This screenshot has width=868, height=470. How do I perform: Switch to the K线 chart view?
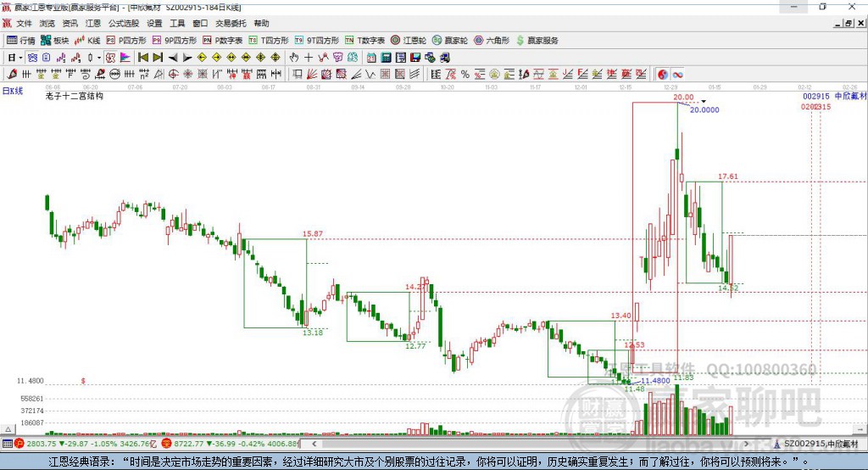point(87,41)
